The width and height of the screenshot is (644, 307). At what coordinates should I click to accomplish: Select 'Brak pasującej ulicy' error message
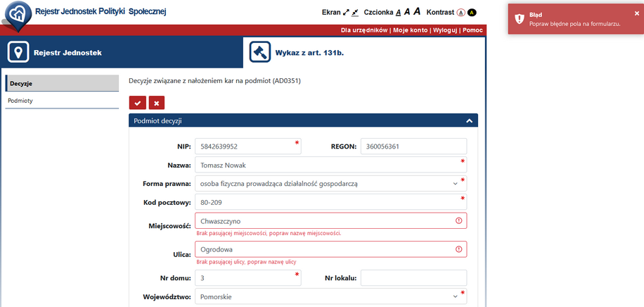tap(247, 262)
